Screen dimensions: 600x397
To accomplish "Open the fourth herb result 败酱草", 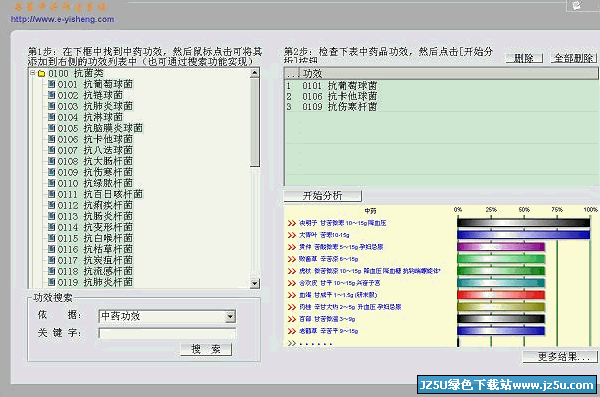I will coord(328,259).
